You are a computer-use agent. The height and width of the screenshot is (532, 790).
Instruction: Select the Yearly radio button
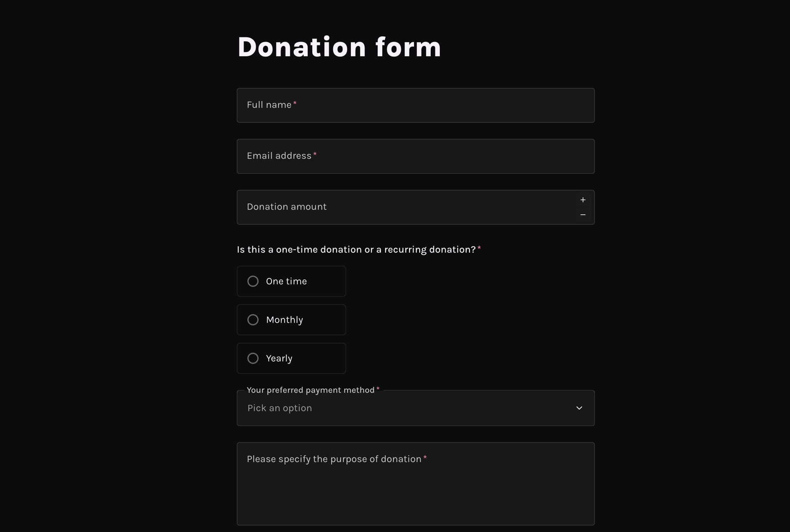point(253,358)
